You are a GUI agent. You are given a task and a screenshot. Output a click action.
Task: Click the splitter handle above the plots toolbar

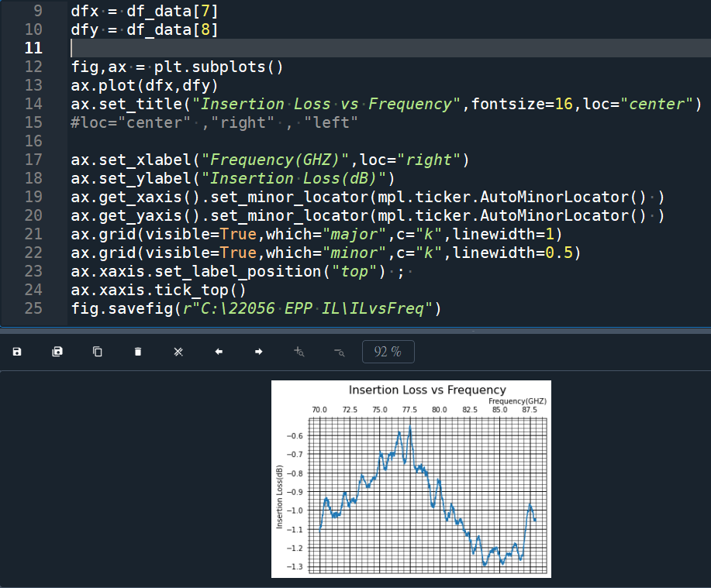click(473, 332)
